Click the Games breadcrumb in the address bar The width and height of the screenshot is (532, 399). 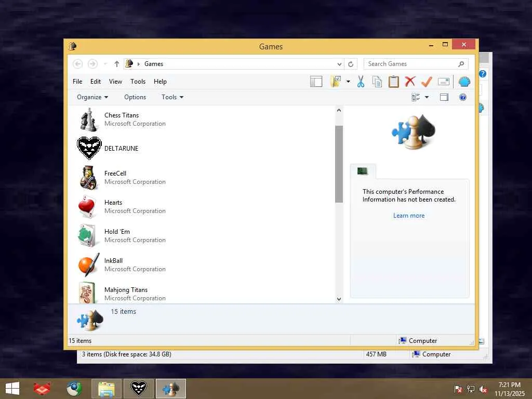[154, 64]
